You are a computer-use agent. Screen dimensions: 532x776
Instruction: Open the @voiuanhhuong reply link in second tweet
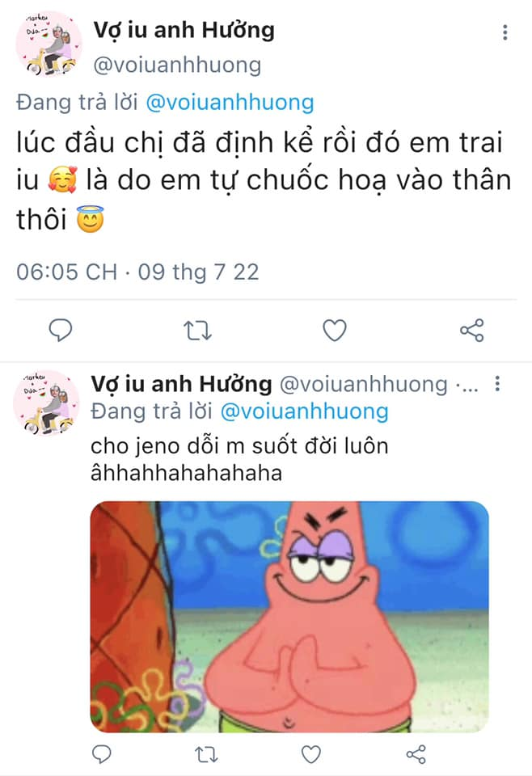pyautogui.click(x=304, y=411)
